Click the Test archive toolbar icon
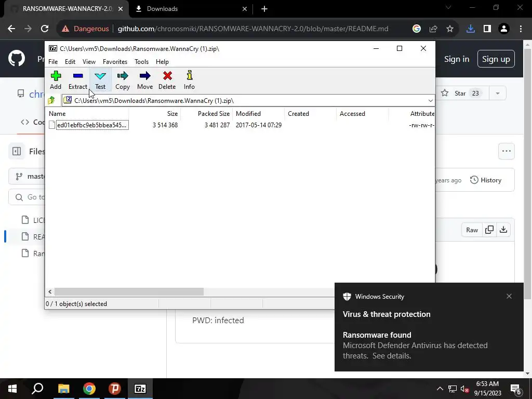Screen dimensions: 532x399 click(100, 80)
